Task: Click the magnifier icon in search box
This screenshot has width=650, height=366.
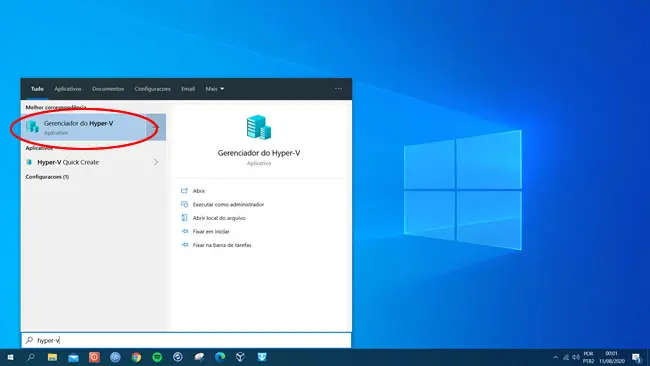Action: point(29,340)
